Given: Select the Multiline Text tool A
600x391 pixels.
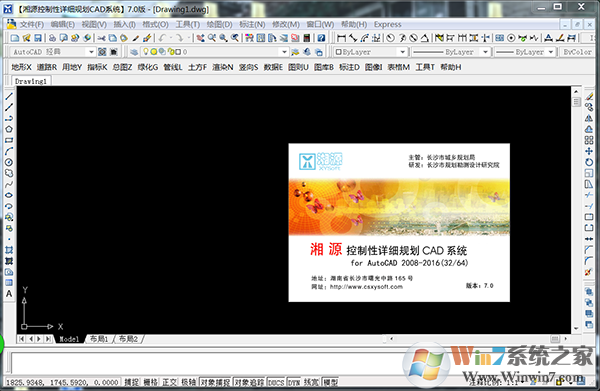Looking at the screenshot, I should click(x=9, y=294).
